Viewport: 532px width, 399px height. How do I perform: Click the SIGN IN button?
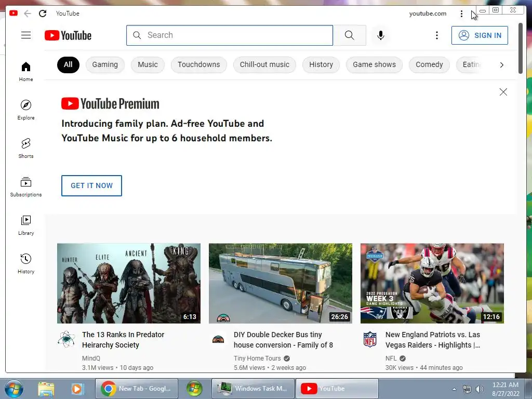click(x=480, y=35)
